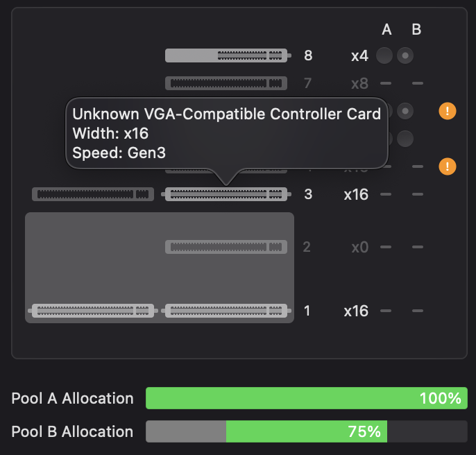Screen dimensions: 476x455
Task: Click the PCI card in slot 8
Action: coord(226,55)
